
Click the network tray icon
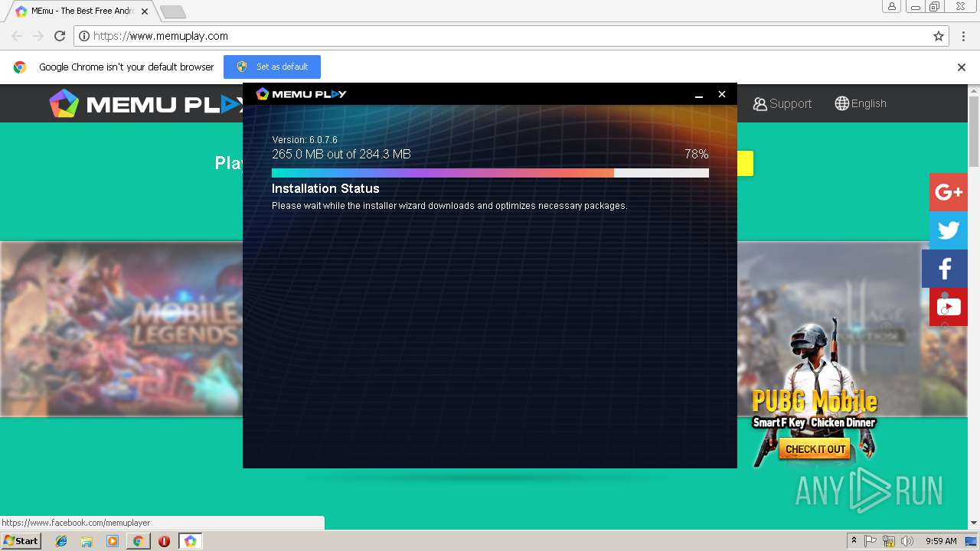coord(889,541)
